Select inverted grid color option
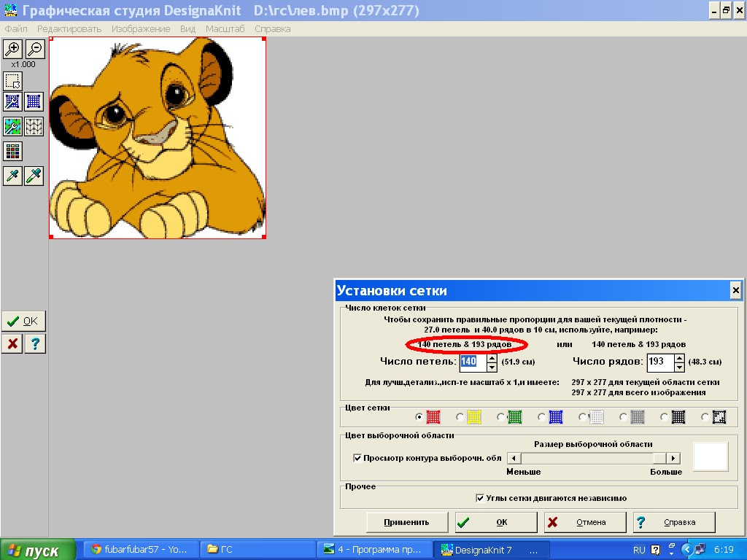 705,417
